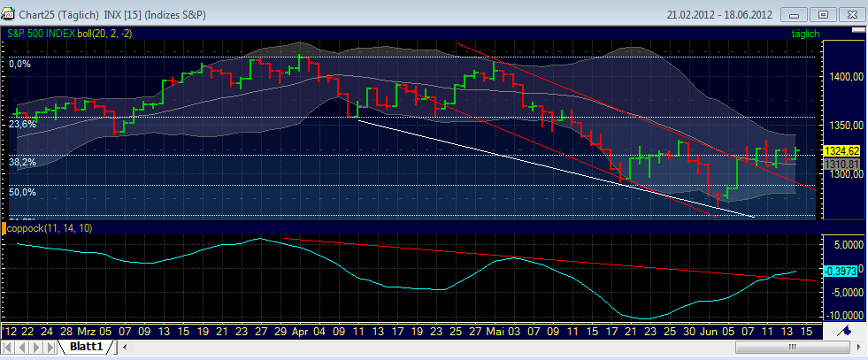
Task: Click the 38,2% Fibonacci level label
Action: [x=23, y=163]
